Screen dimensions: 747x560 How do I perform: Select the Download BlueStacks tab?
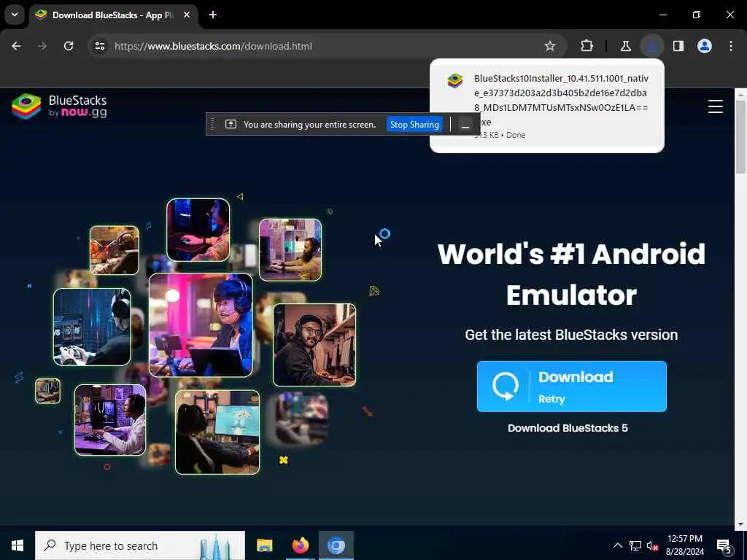[113, 15]
